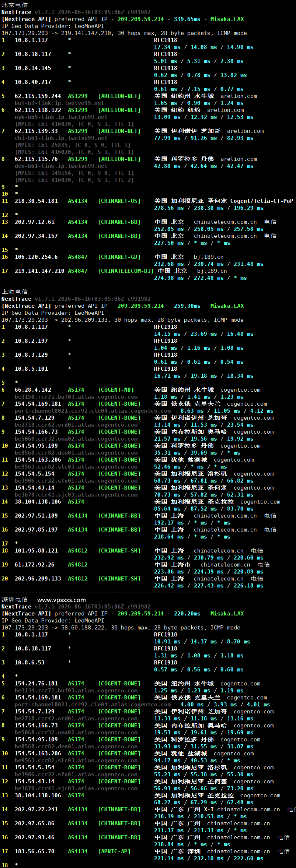Click the 中国 上海市 location text
This screenshot has height=868, width=296.
tap(172, 564)
